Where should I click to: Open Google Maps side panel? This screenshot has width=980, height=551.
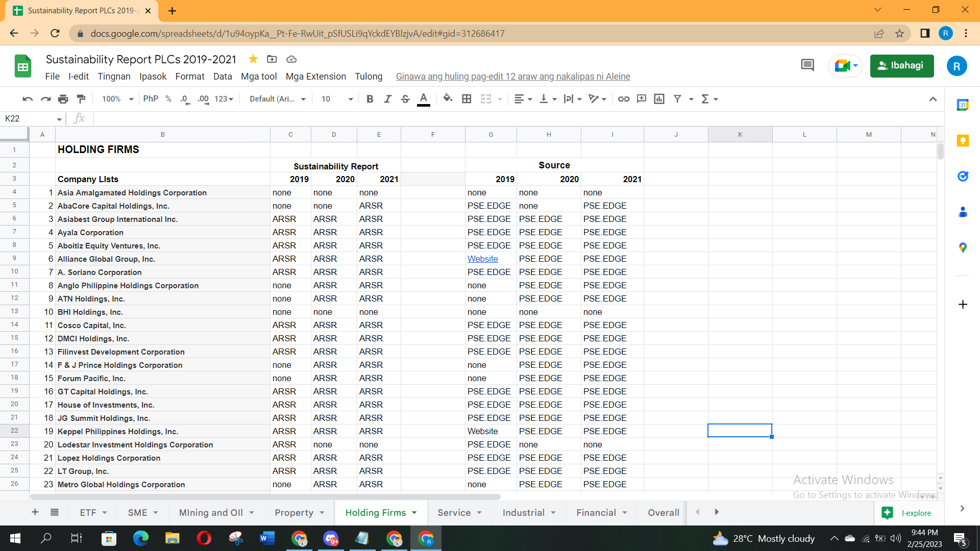pyautogui.click(x=963, y=248)
